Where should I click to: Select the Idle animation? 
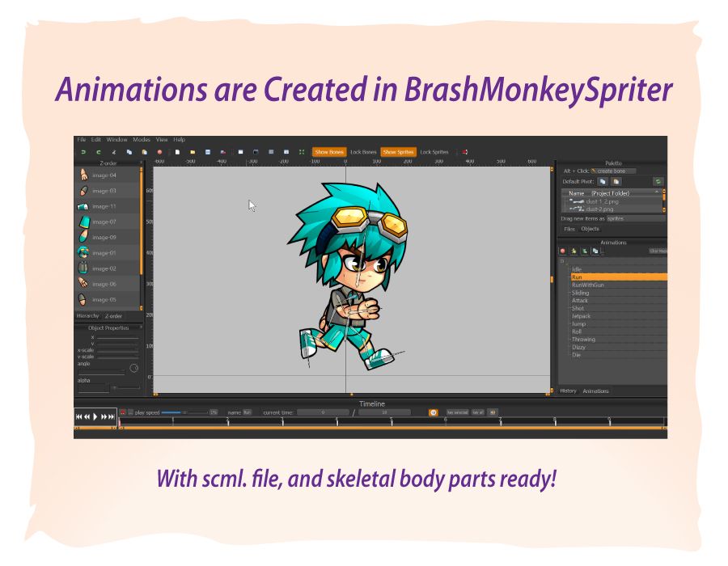point(619,269)
